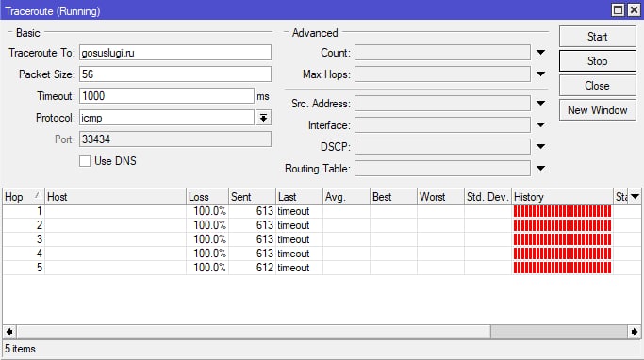Expand the DSCP field arrow
This screenshot has height=360, width=644.
pyautogui.click(x=540, y=147)
